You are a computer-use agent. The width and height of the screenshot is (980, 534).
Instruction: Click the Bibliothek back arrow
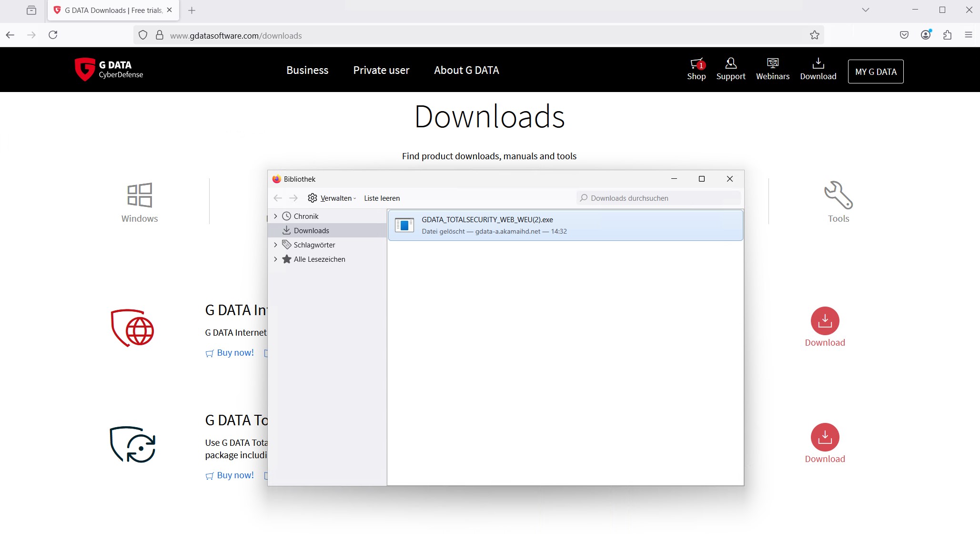[x=278, y=198]
